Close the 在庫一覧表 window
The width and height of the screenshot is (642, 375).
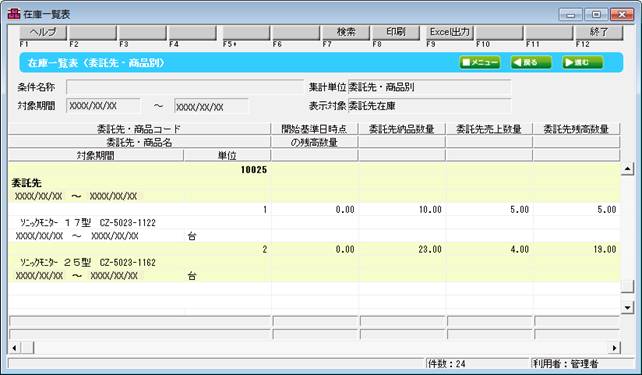622,15
